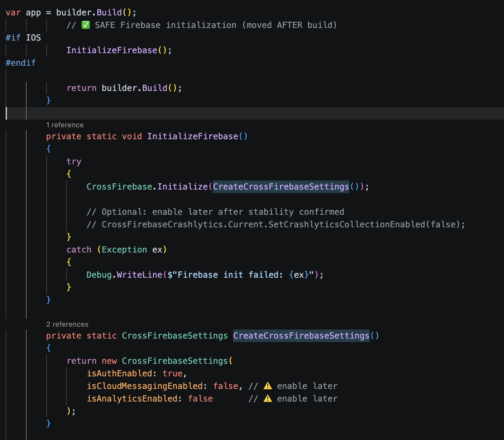Click the green checkmark emoji in comment
Viewport: 504px width, 440px height.
tap(86, 25)
